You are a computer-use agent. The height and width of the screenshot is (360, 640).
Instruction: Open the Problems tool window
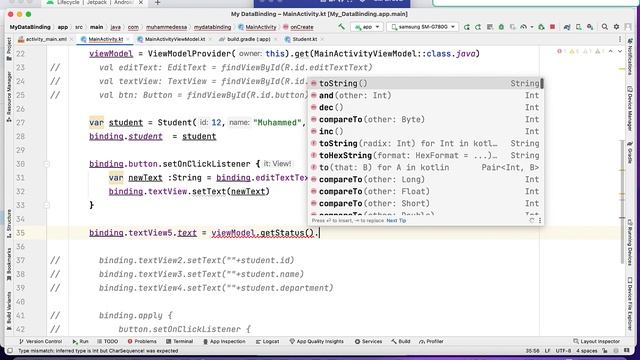(x=142, y=341)
